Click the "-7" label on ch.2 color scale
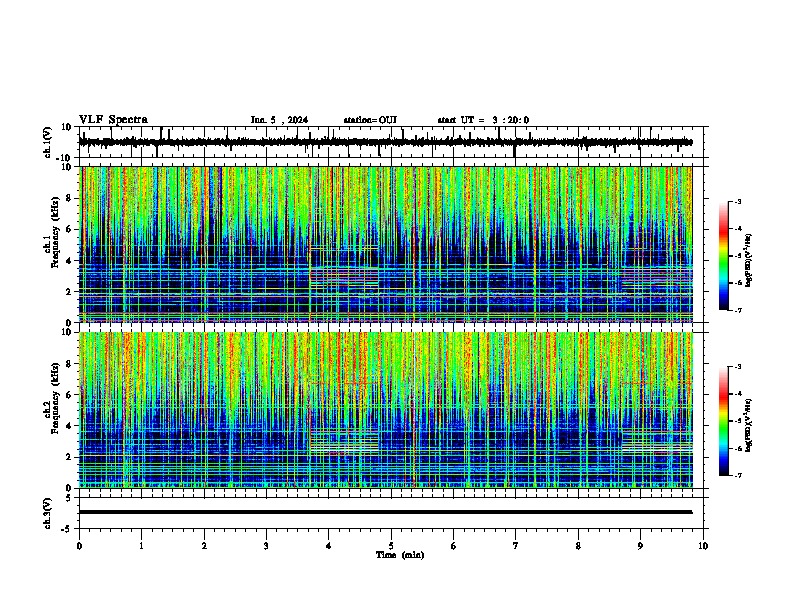Image resolution: width=792 pixels, height=612 pixels. [x=737, y=475]
